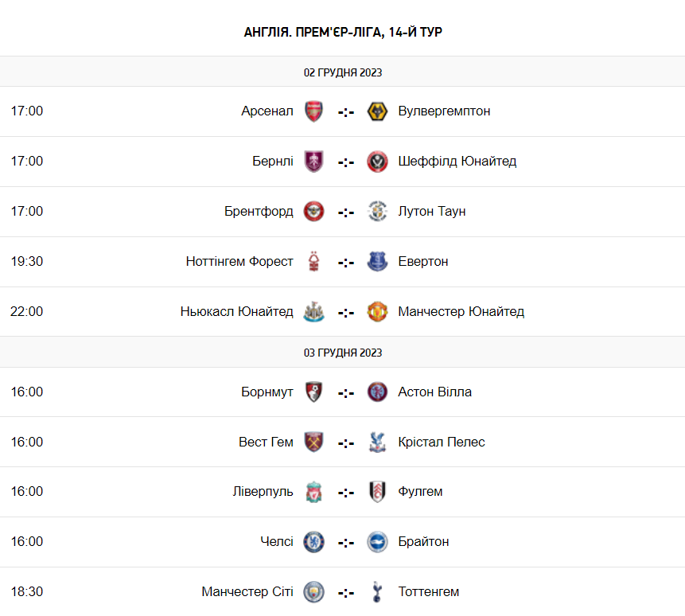Image resolution: width=685 pixels, height=616 pixels.
Task: Click the 22:00 kickoff time
Action: coord(27,312)
